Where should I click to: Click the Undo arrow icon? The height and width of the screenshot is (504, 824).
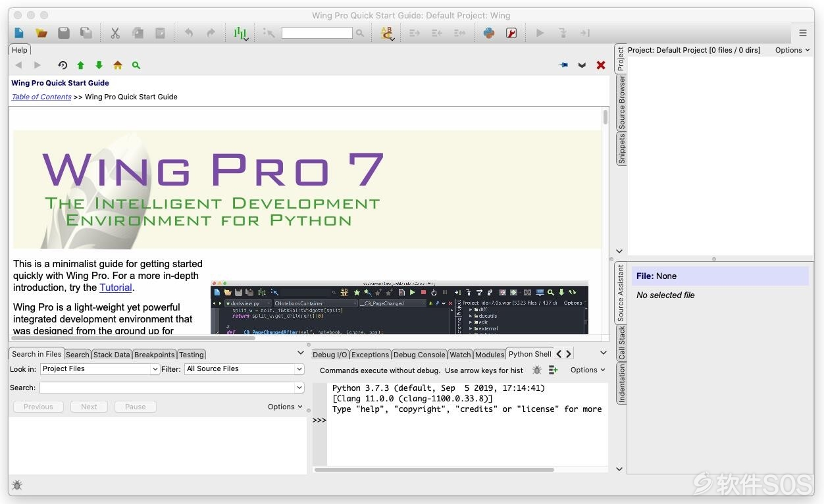189,33
